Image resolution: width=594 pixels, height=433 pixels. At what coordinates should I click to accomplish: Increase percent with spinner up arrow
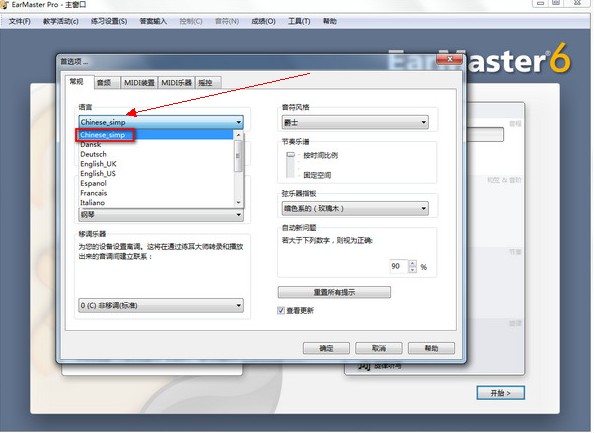click(413, 263)
